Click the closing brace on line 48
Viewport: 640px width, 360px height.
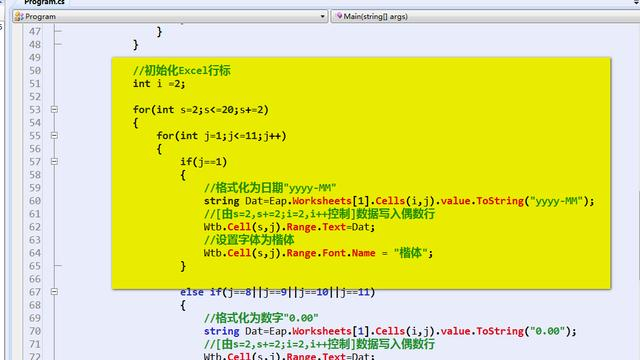[136, 44]
